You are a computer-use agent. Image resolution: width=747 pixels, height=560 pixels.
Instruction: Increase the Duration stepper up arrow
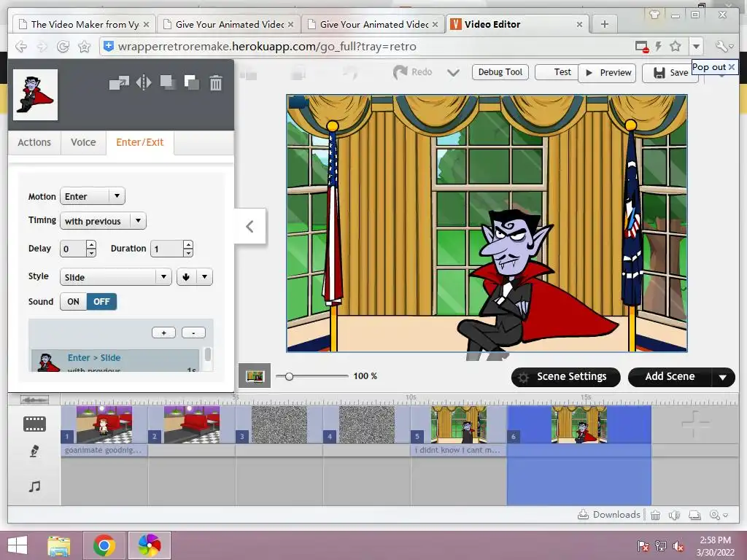click(188, 245)
